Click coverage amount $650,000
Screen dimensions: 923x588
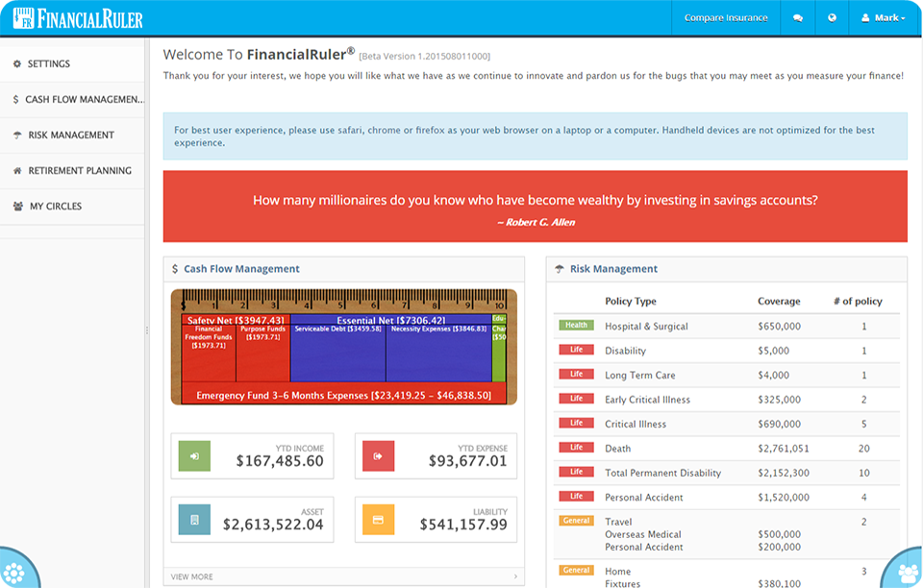[780, 327]
